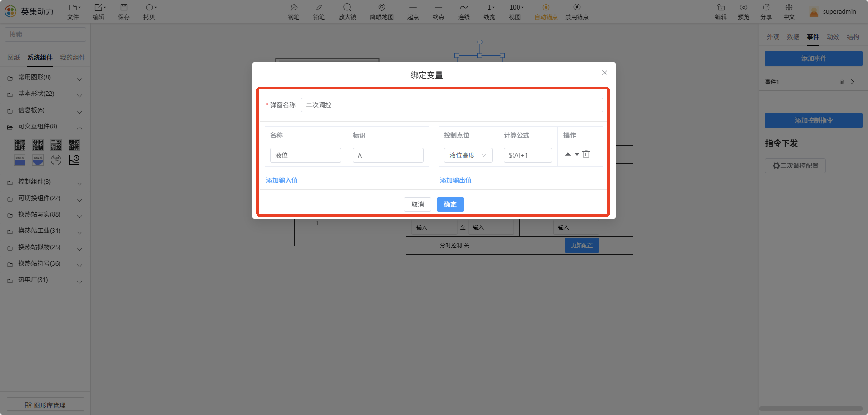This screenshot has height=415, width=868.
Task: Toggle the 自动锚点 auto anchor option
Action: pyautogui.click(x=546, y=12)
